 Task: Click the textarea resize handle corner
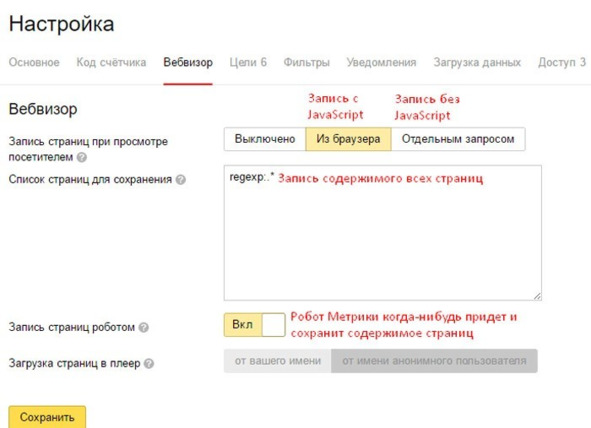(x=537, y=296)
